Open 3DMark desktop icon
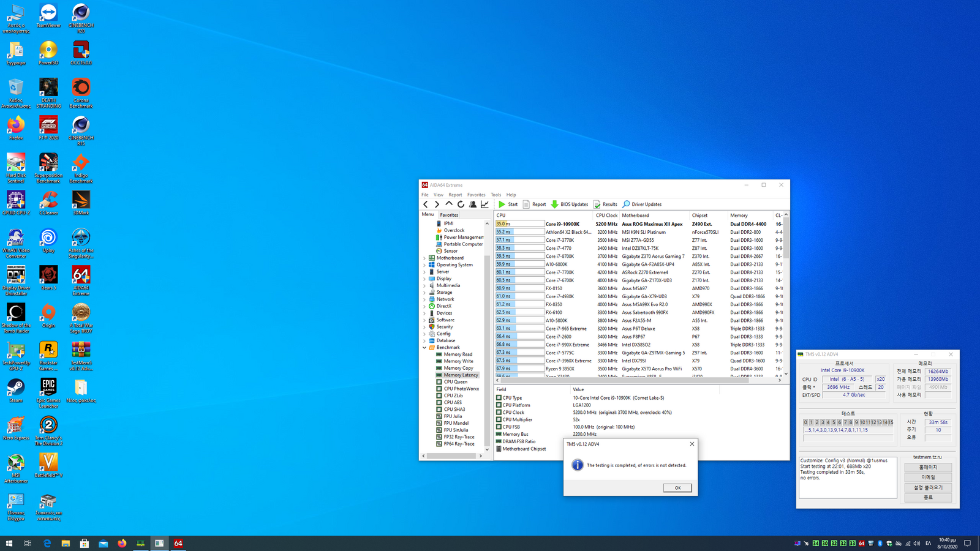Screen dimensions: 980x551 coord(81,203)
